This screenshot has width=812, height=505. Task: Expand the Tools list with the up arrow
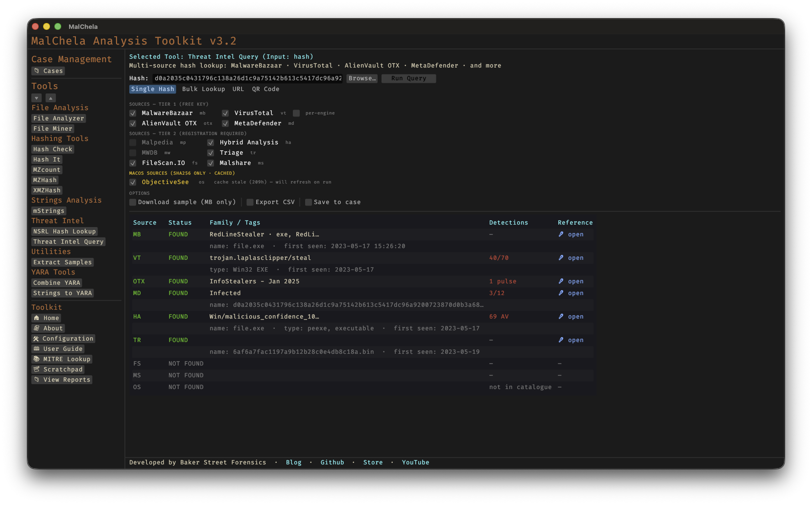(50, 98)
